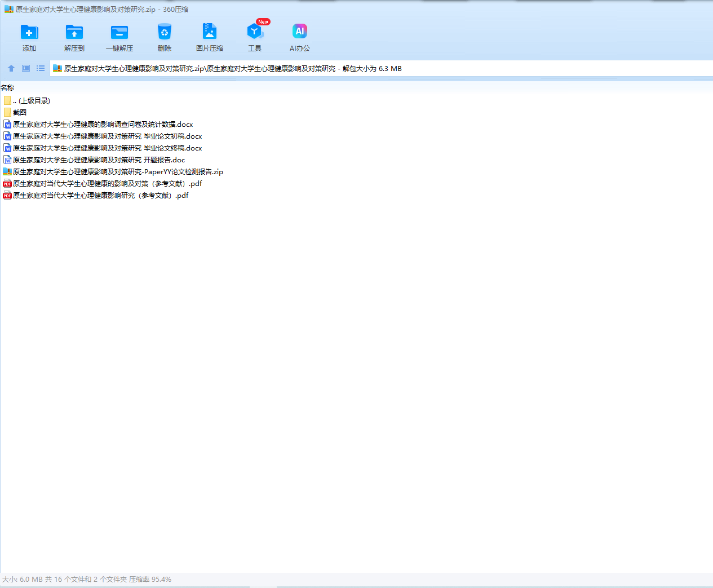Click the Word icon of 毕业论文终稿.docx
713x588 pixels.
[x=7, y=148]
